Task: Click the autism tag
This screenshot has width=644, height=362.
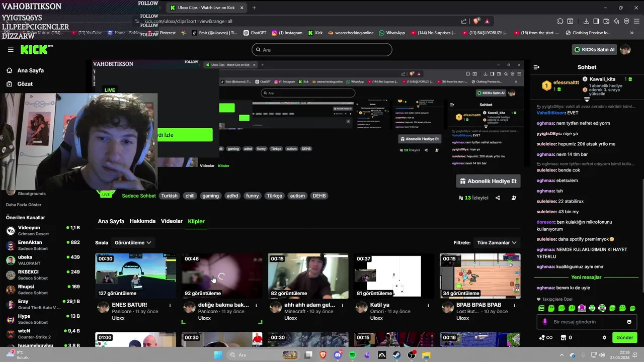Action: coord(297,196)
